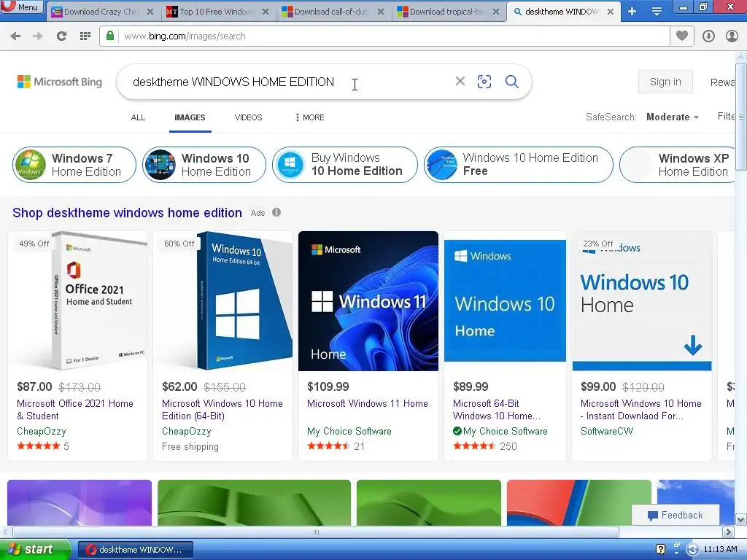This screenshot has height=560, width=747.
Task: Open Microsoft 64-Bit Windows 10 Home link
Action: coord(496,410)
